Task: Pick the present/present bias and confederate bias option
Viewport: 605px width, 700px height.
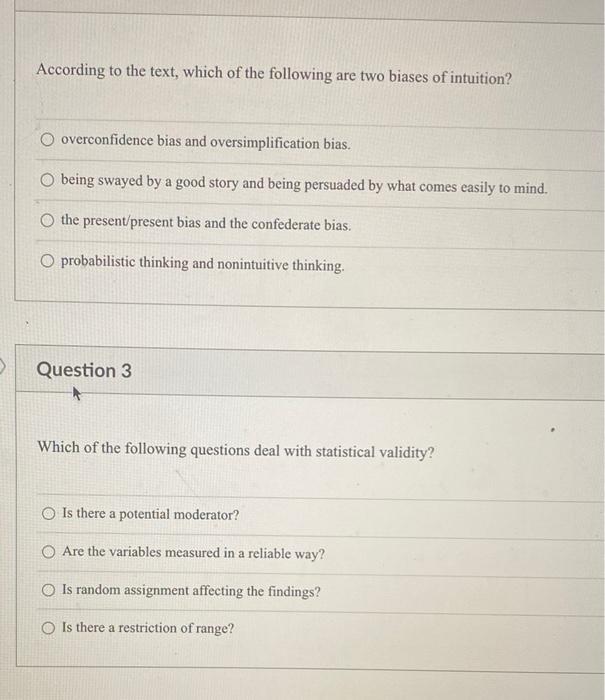Action: (47, 220)
